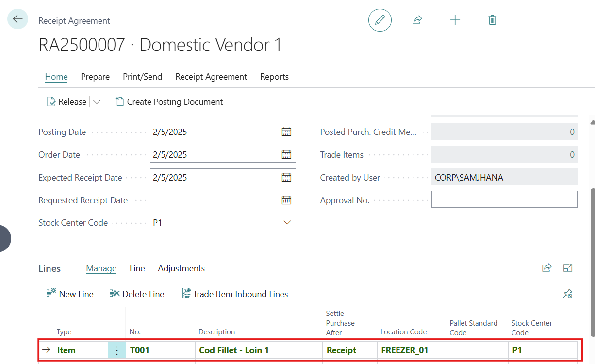Click the pencil edit icon
This screenshot has width=595, height=364.
[x=380, y=20]
